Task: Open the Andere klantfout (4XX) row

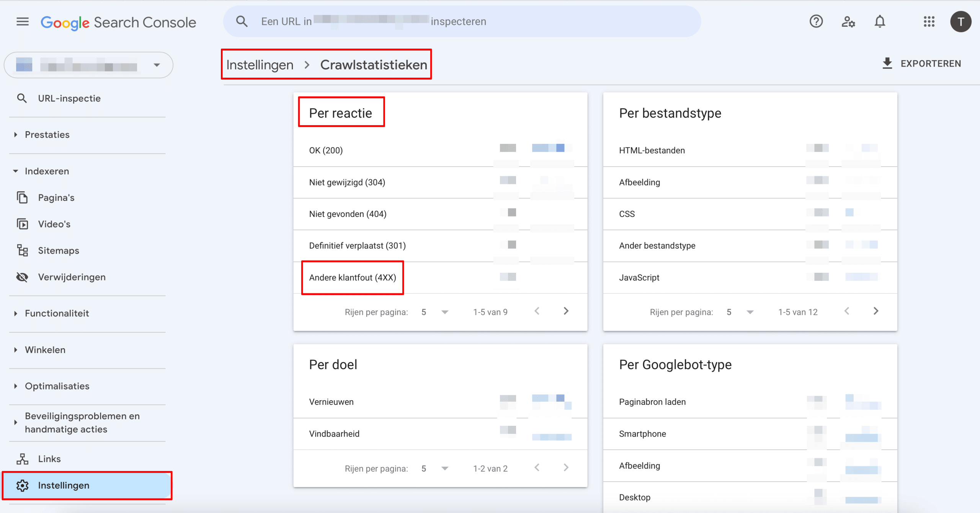Action: (x=440, y=277)
